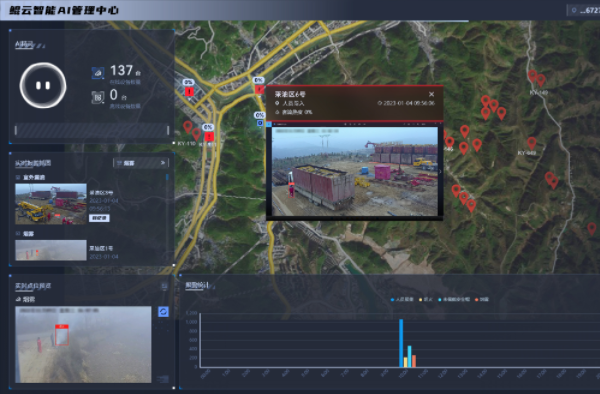Open the 烟雾 alarm type dropdown

[141, 163]
